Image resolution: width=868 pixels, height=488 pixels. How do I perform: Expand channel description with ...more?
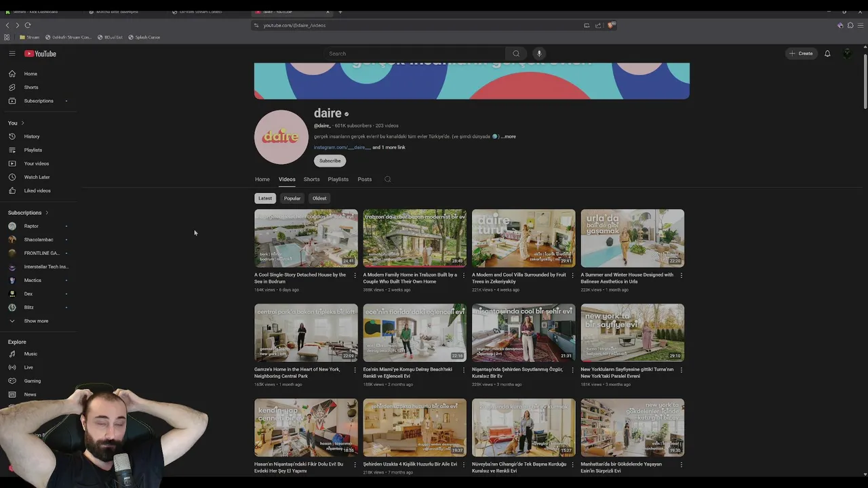point(509,136)
